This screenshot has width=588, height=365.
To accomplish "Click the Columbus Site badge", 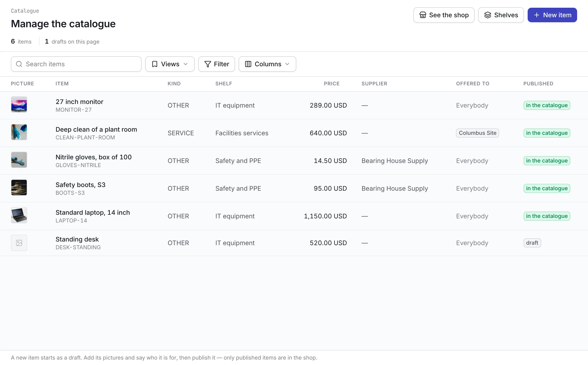I will [477, 133].
